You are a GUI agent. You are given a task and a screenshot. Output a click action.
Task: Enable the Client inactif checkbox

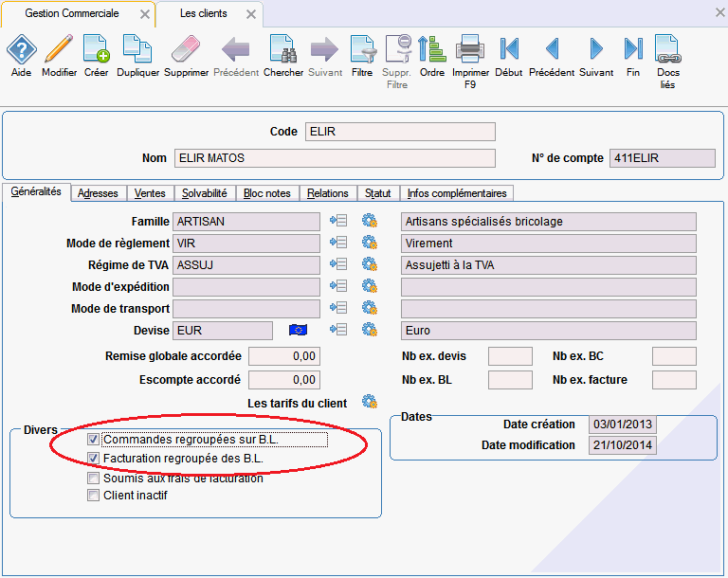[x=93, y=495]
